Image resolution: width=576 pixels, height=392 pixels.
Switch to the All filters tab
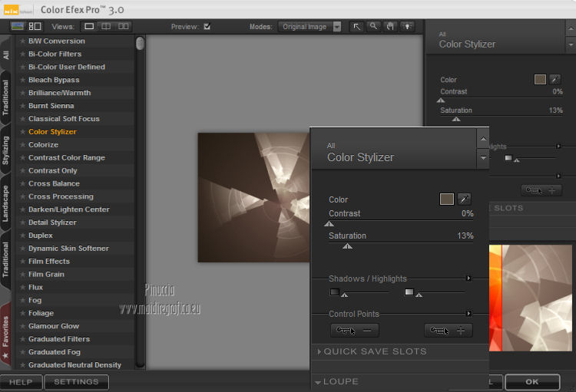pyautogui.click(x=5, y=54)
